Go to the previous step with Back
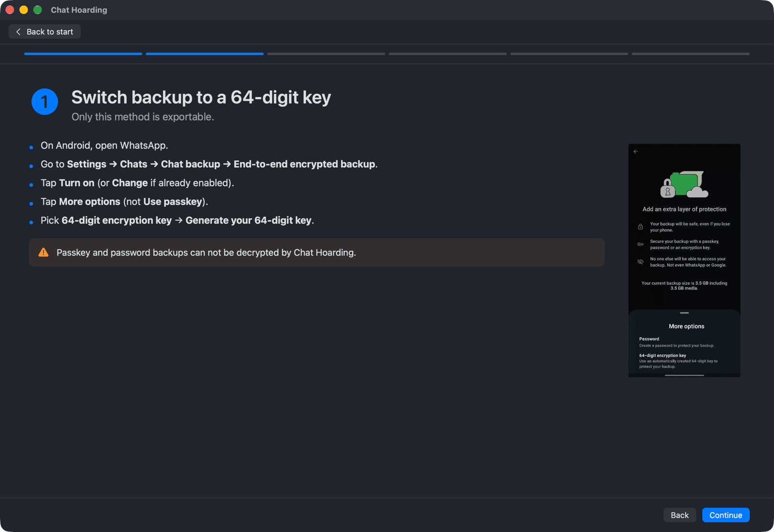 [680, 515]
